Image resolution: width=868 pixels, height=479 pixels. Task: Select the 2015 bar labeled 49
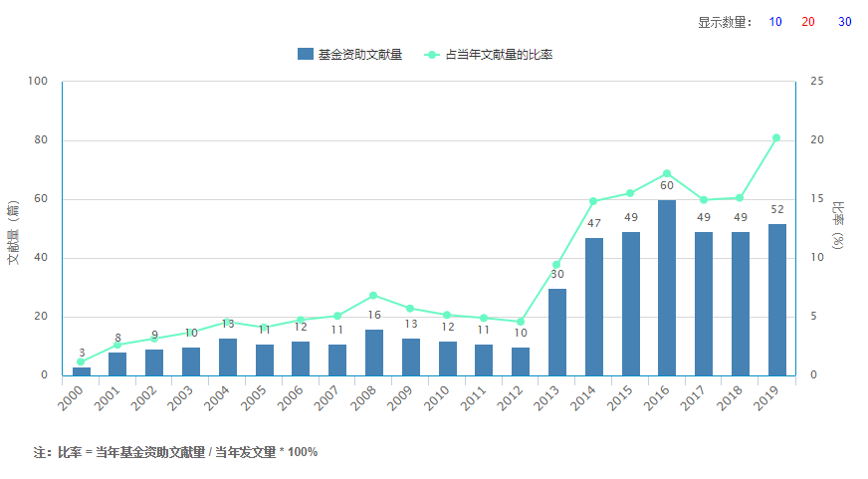[630, 304]
